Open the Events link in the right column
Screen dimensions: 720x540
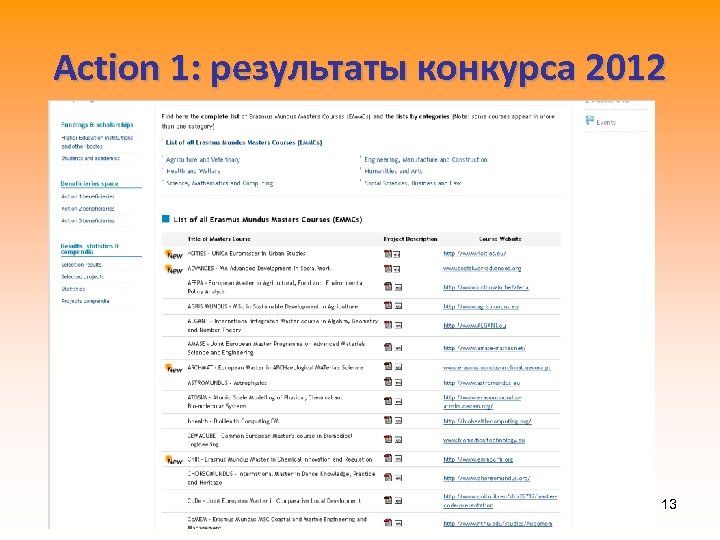(606, 123)
